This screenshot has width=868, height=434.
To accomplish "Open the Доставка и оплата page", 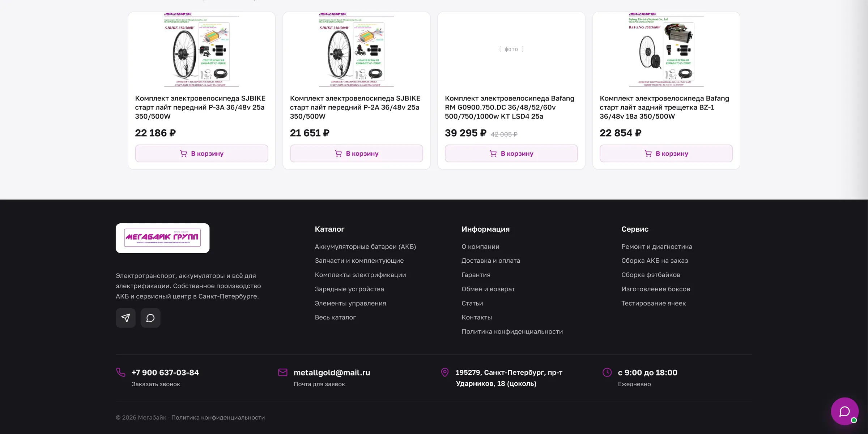I will pos(491,261).
